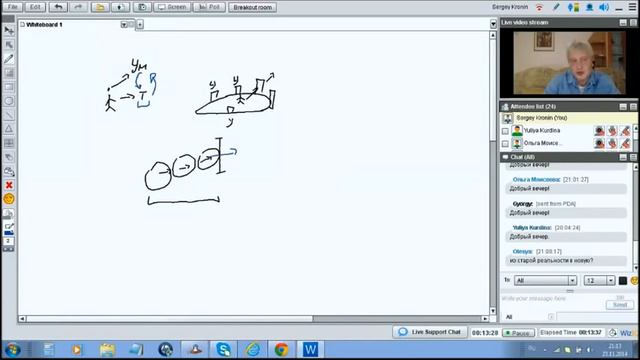The image size is (640, 360).
Task: Expand the dropdown arrow above whiteboard scrollbar
Action: [x=493, y=24]
